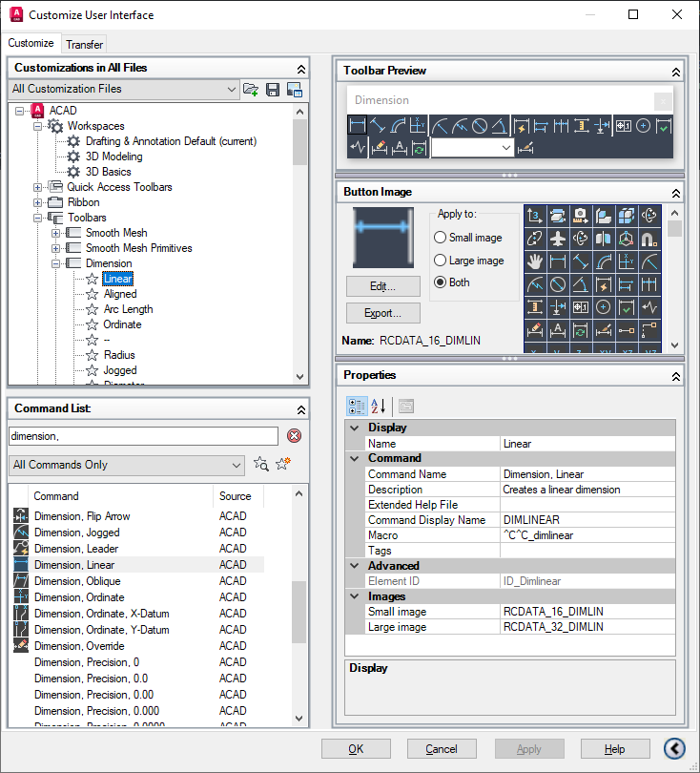700x773 pixels.
Task: Select the Small image radio button
Action: [x=440, y=237]
